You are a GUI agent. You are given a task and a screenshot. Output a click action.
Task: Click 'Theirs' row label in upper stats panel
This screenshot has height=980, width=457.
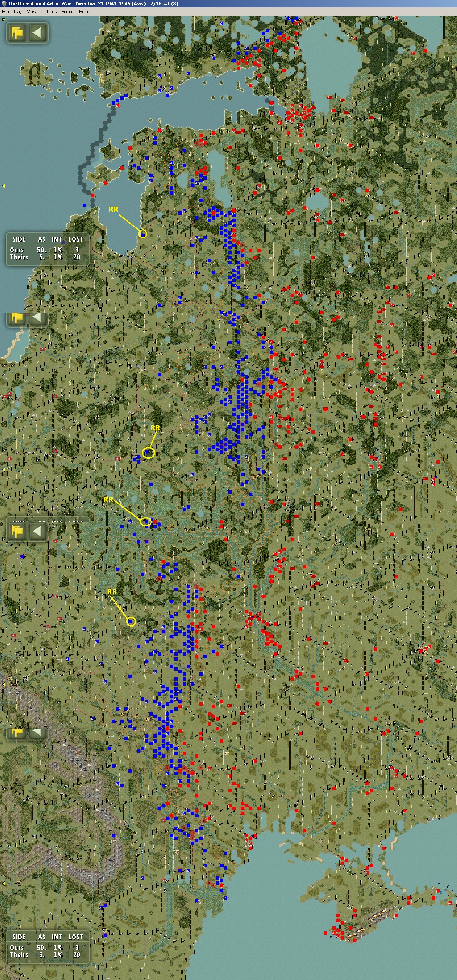(x=19, y=257)
